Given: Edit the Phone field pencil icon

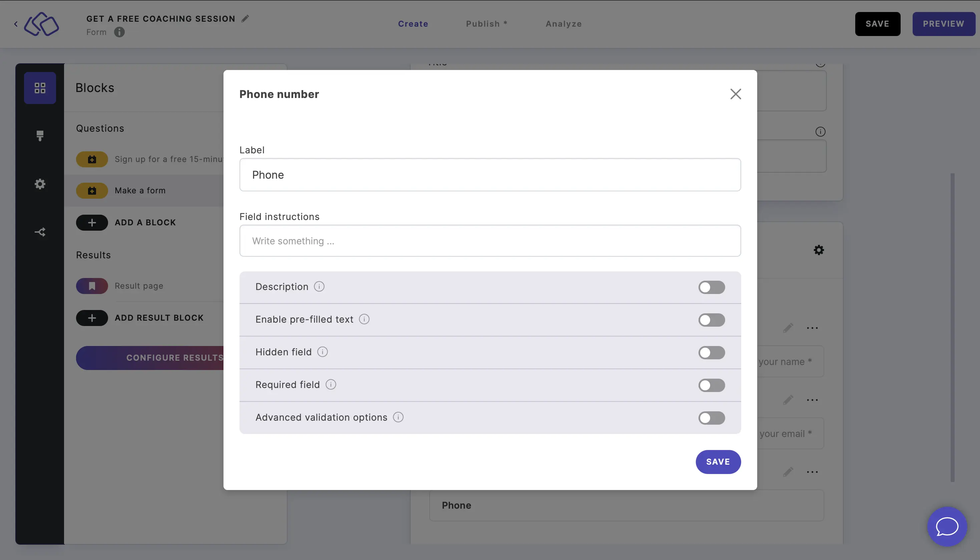Looking at the screenshot, I should [788, 472].
